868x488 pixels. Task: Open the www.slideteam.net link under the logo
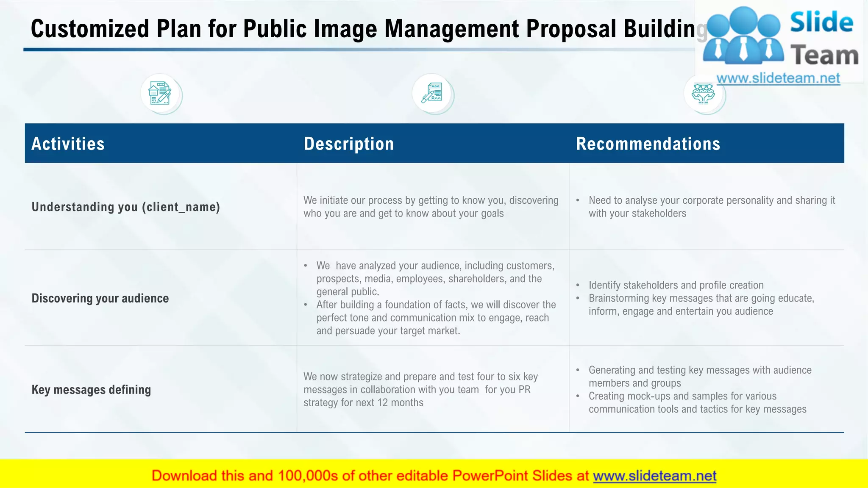[x=778, y=78]
